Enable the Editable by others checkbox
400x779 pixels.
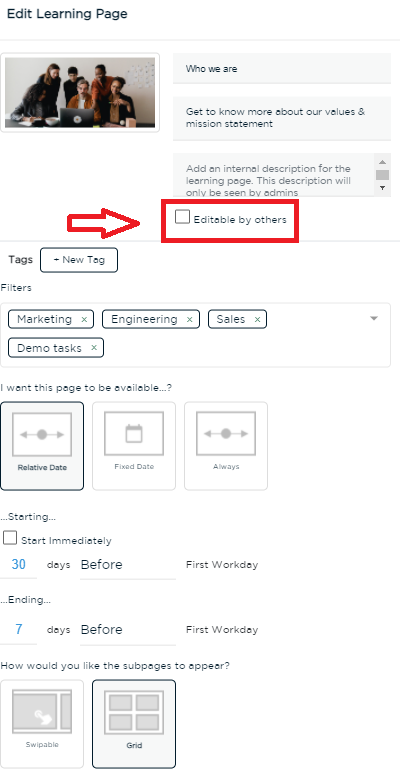coord(182,217)
